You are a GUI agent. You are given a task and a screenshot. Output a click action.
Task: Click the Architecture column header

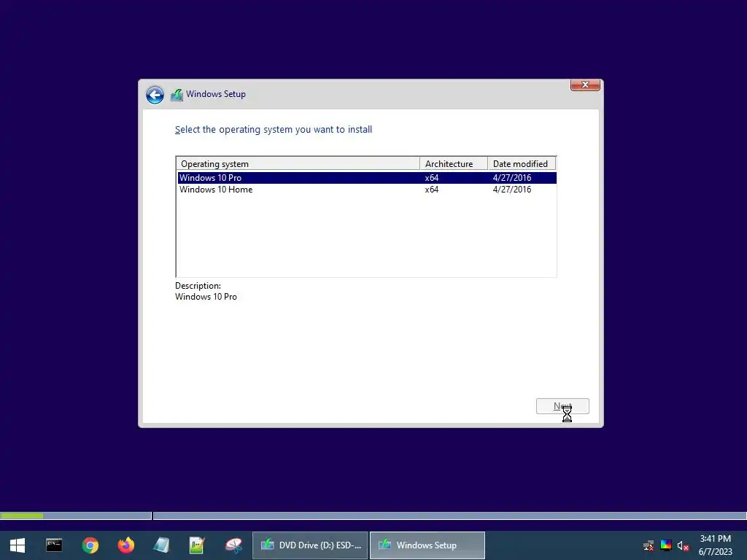coord(454,164)
